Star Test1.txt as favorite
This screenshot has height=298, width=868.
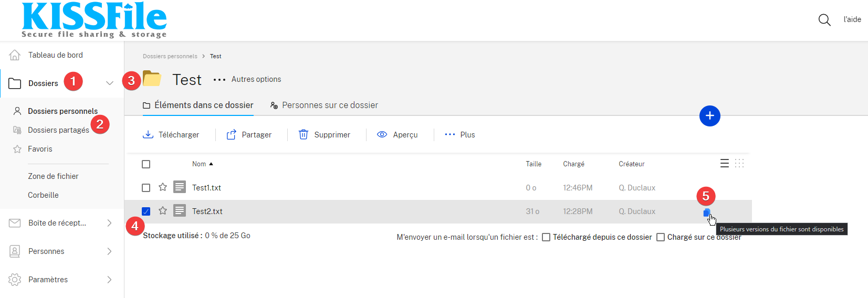click(163, 187)
